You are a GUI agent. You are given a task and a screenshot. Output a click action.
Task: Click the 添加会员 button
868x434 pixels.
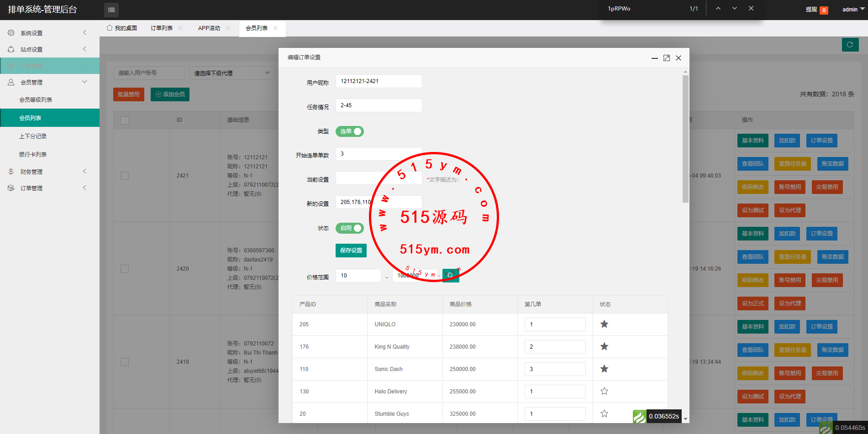pos(170,94)
